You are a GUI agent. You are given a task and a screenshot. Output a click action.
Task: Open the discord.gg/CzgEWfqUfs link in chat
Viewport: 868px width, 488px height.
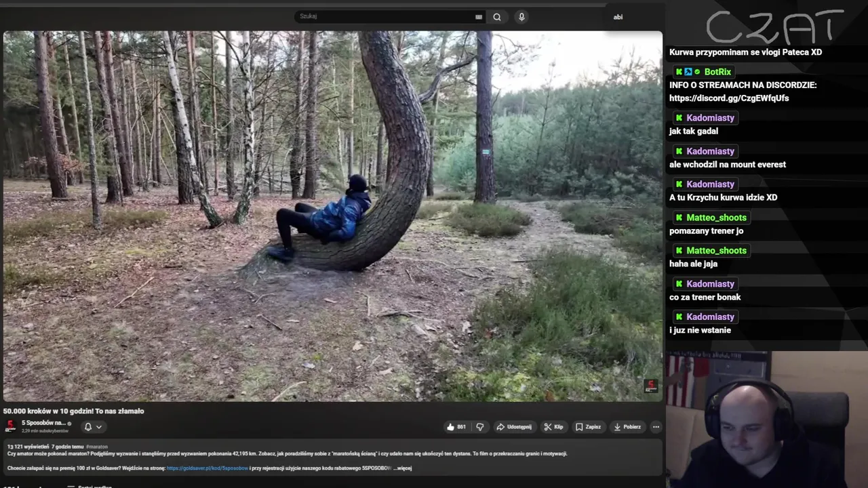(729, 98)
